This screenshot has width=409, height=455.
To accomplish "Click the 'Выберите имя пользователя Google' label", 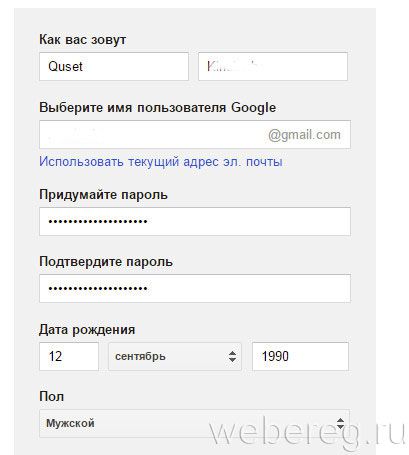I will pyautogui.click(x=157, y=108).
